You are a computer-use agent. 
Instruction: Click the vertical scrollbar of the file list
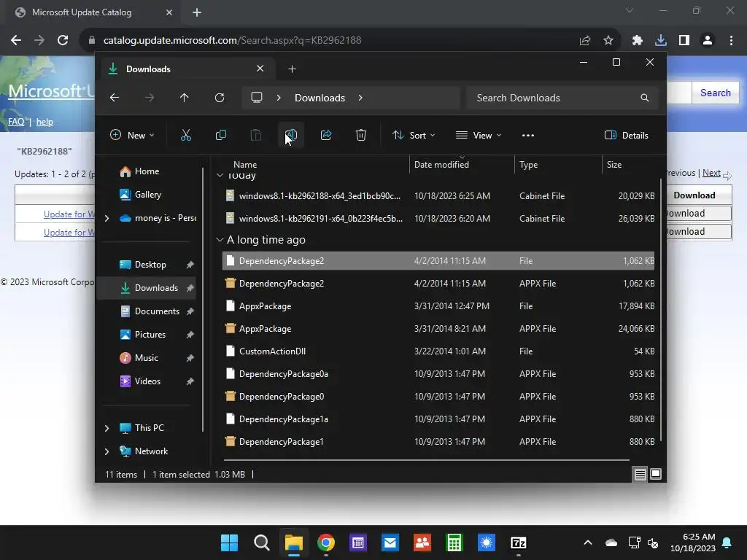point(661,309)
